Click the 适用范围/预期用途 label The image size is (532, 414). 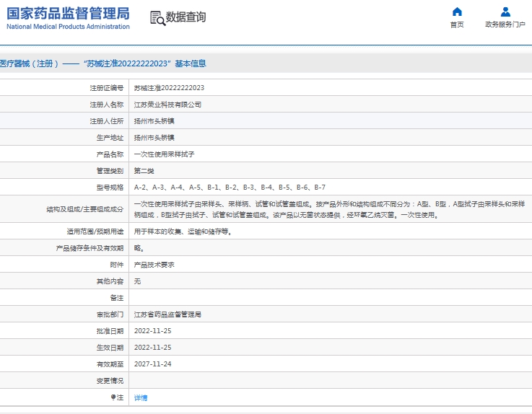point(95,232)
